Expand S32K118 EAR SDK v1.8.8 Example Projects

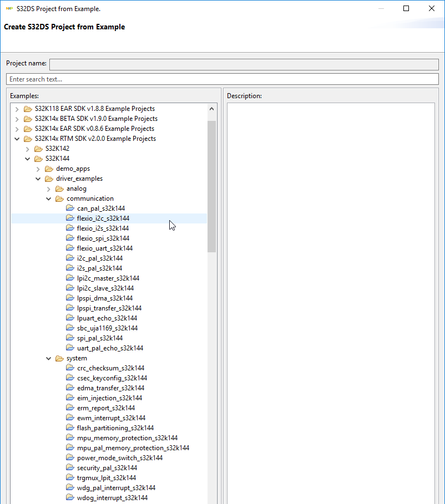17,109
